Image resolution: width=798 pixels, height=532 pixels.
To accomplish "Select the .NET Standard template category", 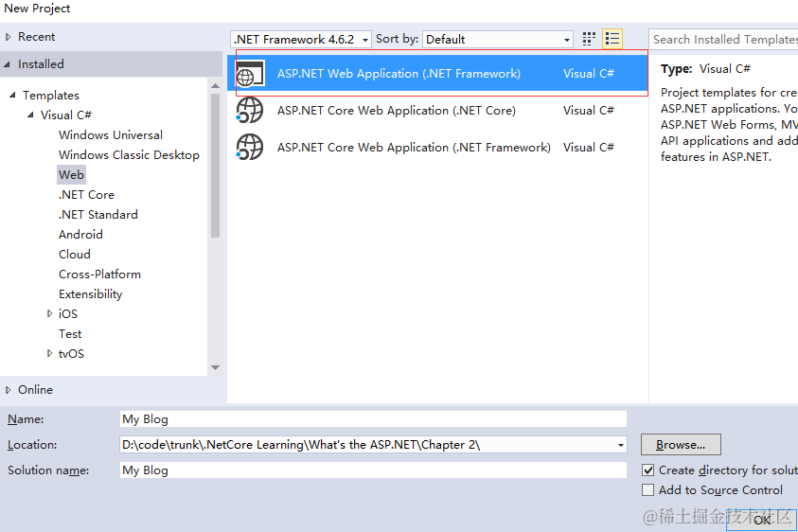I will pyautogui.click(x=98, y=214).
